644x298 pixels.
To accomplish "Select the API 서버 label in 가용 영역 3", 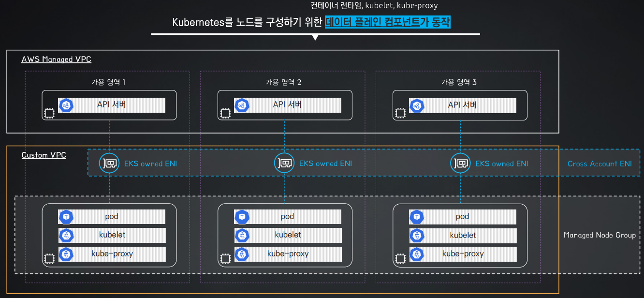I will pyautogui.click(x=463, y=104).
